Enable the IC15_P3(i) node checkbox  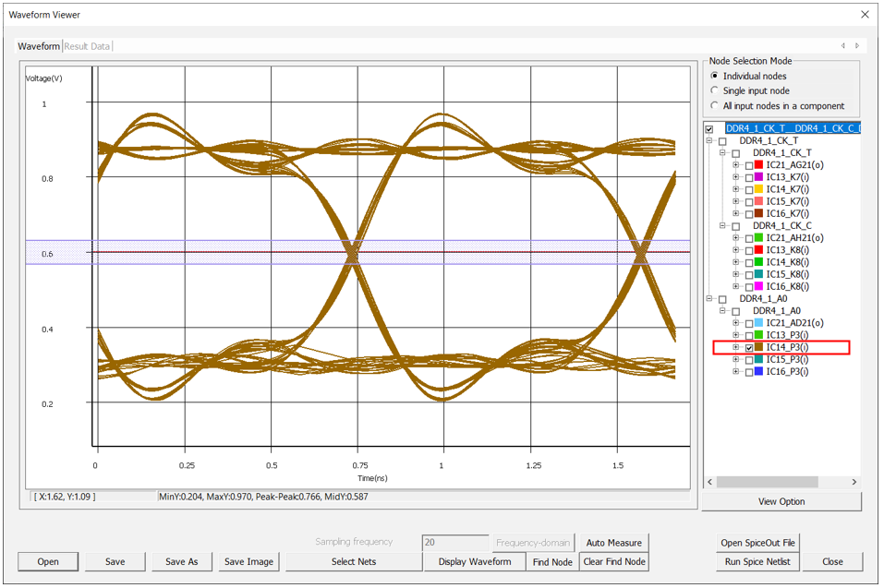(748, 360)
